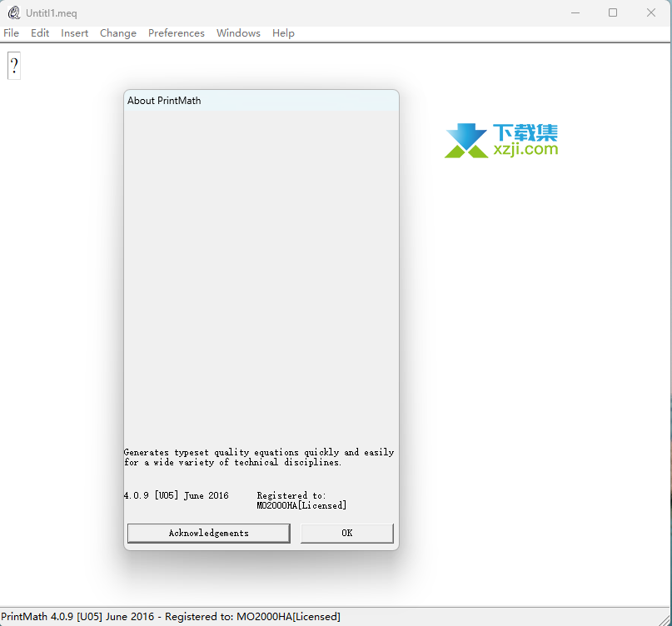Click the PrintMath app icon in the title bar

point(13,12)
